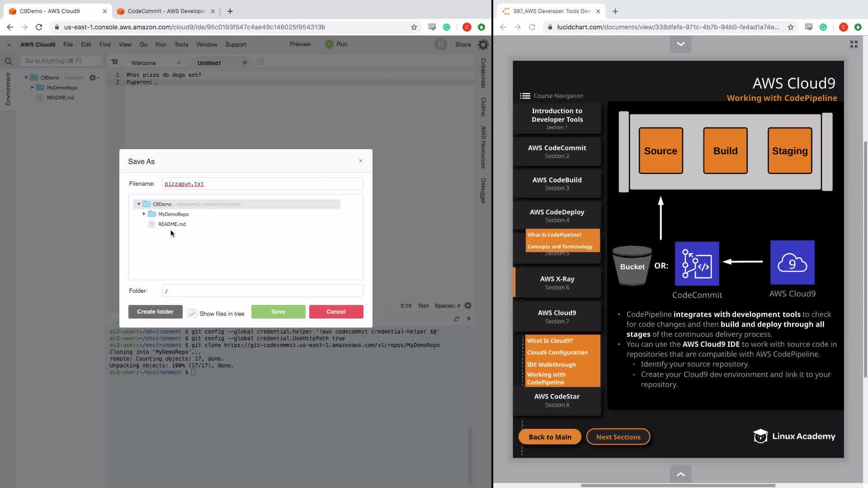The height and width of the screenshot is (488, 868).
Task: Select README.md in Save As tree
Action: pyautogui.click(x=172, y=224)
